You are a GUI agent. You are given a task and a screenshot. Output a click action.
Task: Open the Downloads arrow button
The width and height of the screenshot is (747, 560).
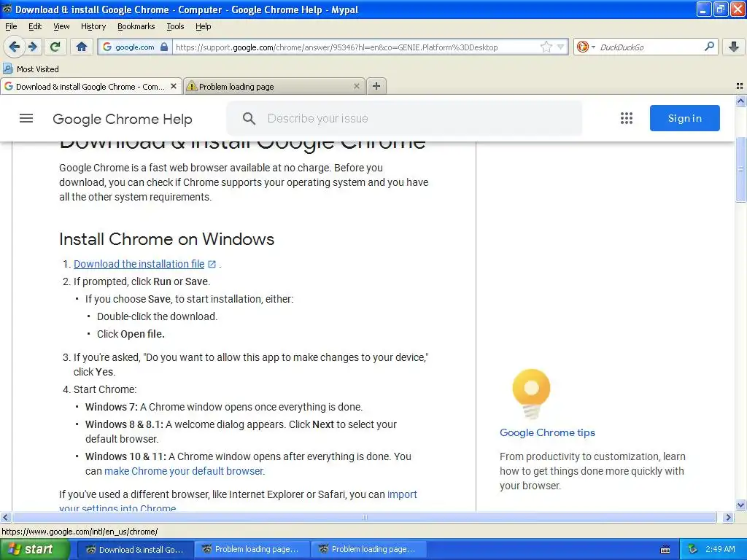(734, 47)
